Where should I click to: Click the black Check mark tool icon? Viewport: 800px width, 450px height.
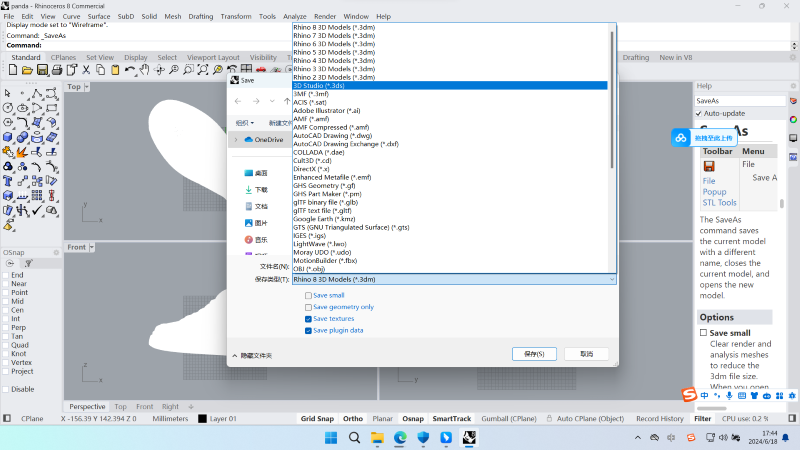(37, 210)
